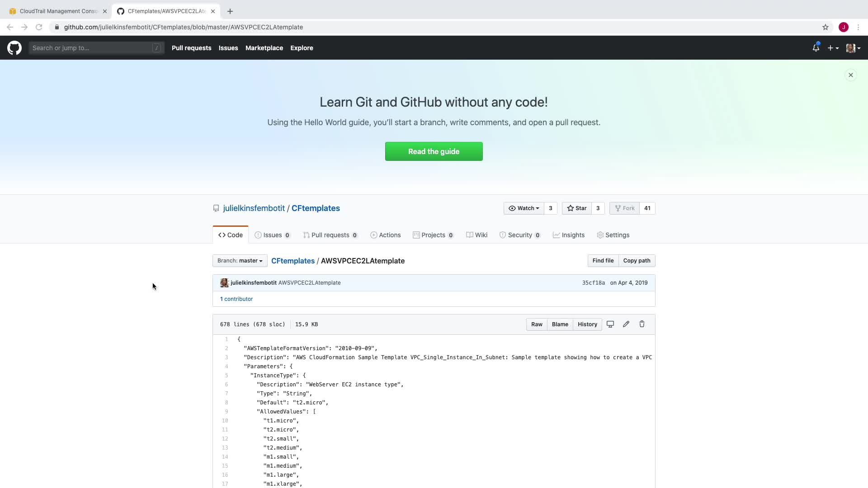The width and height of the screenshot is (868, 488).
Task: Open file in desktop icon
Action: pos(610,324)
